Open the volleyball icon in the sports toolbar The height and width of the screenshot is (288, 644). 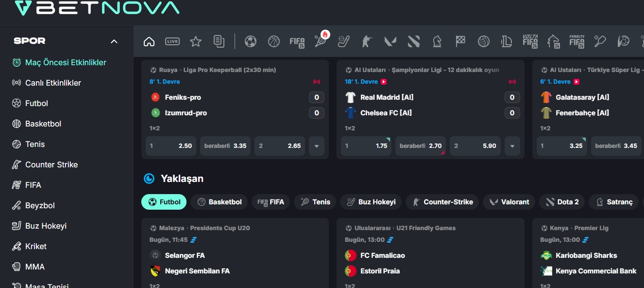(483, 41)
